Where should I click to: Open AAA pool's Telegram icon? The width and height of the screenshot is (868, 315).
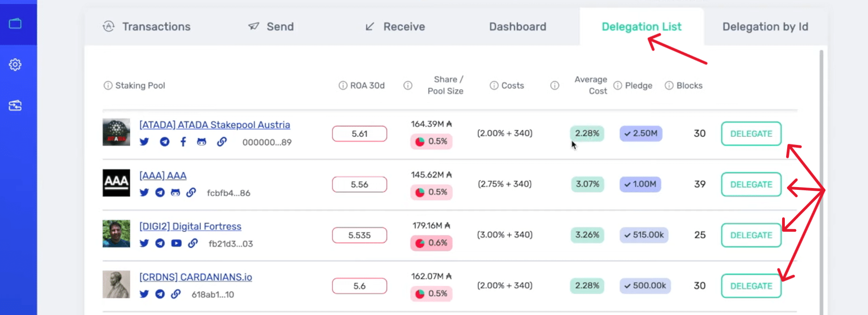160,193
